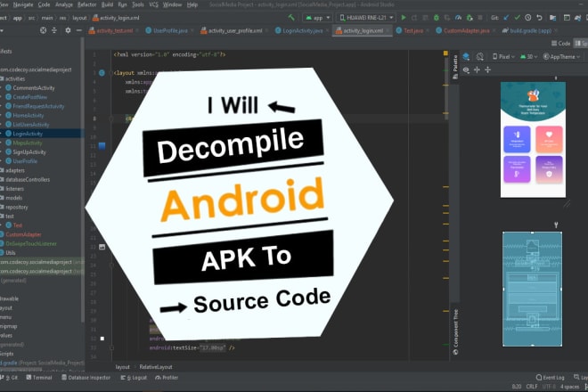The height and width of the screenshot is (392, 588).
Task: Open the Git tool window at bottom
Action: (x=10, y=378)
